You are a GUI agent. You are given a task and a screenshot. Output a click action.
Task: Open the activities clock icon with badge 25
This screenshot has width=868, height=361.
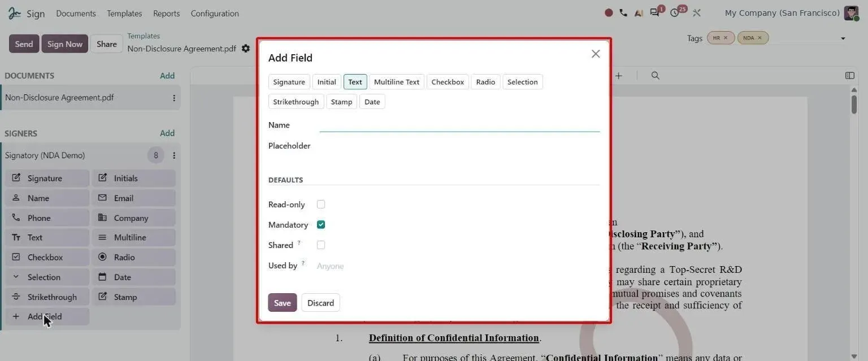675,12
